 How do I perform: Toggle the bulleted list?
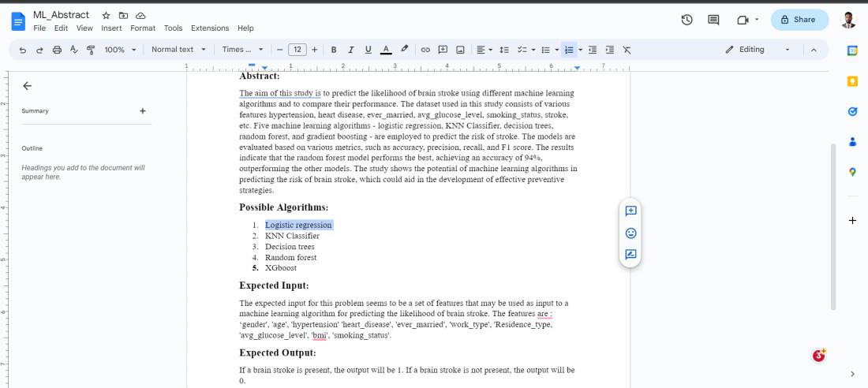click(545, 50)
